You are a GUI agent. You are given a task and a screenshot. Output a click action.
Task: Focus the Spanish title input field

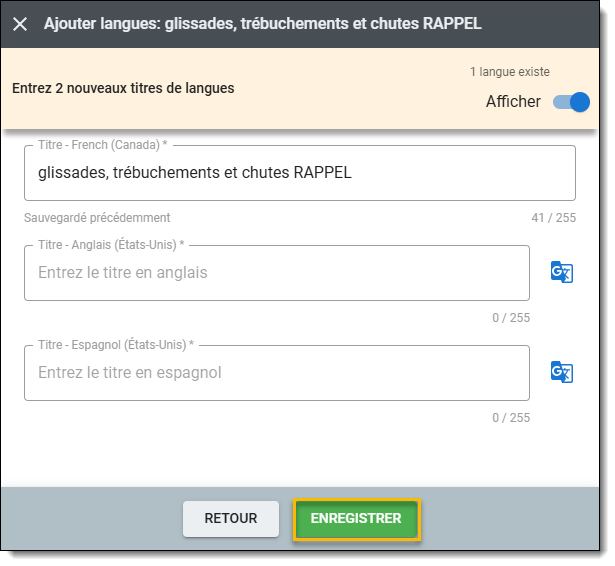tap(276, 372)
